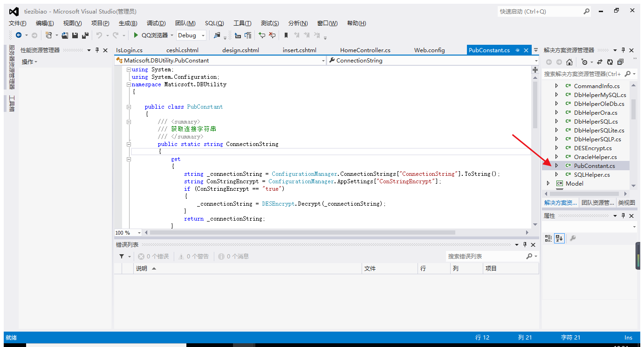
Task: Toggle a bookmark on the current line
Action: click(286, 35)
